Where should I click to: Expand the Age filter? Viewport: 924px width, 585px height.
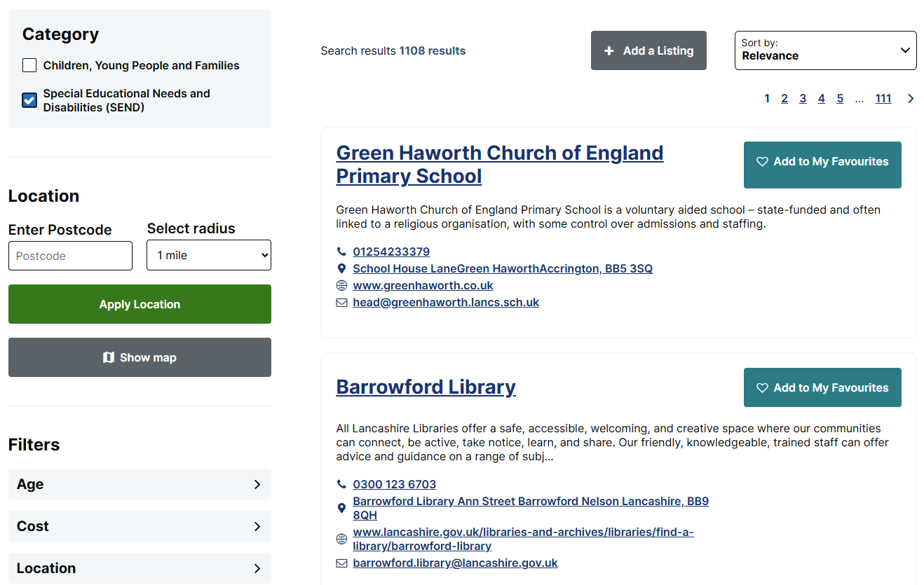pyautogui.click(x=140, y=484)
